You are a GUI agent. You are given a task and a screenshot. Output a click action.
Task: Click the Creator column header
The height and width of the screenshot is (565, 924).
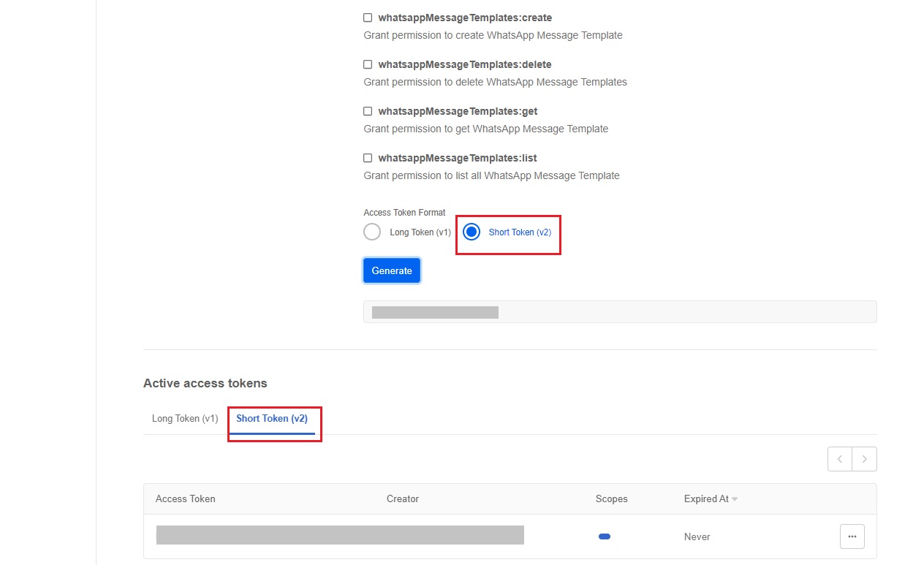coord(403,498)
